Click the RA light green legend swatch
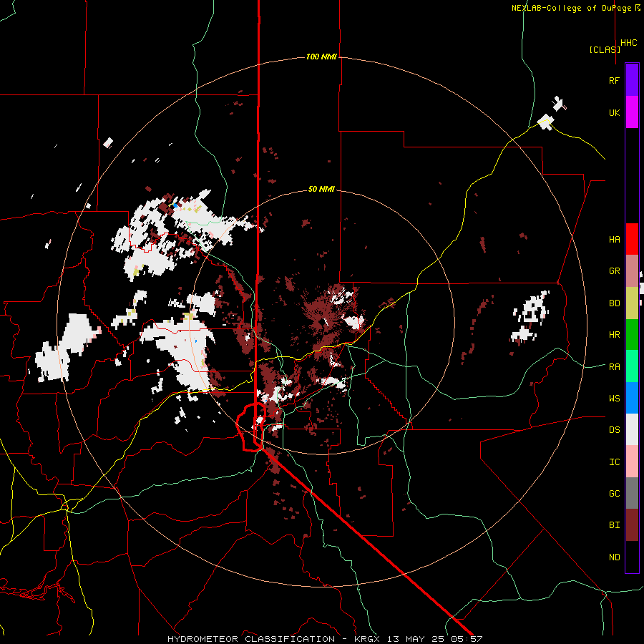Screen dimensions: 644x644 [632, 366]
